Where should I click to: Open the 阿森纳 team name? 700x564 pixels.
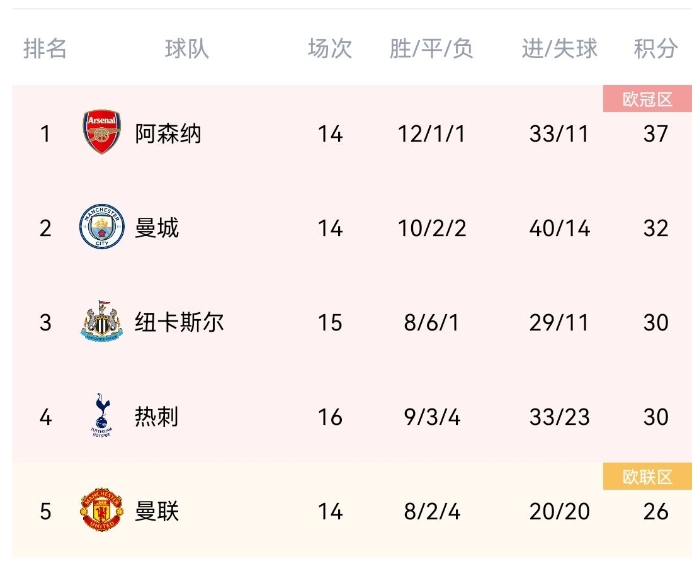pyautogui.click(x=168, y=134)
